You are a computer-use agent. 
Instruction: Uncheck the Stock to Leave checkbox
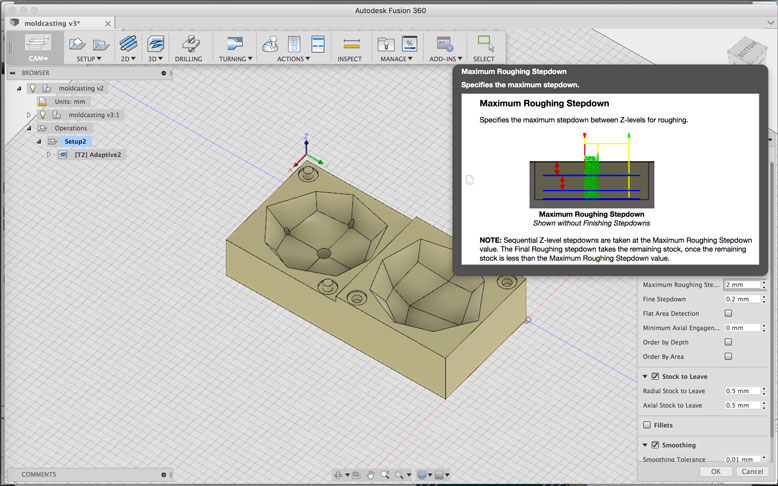pyautogui.click(x=655, y=376)
